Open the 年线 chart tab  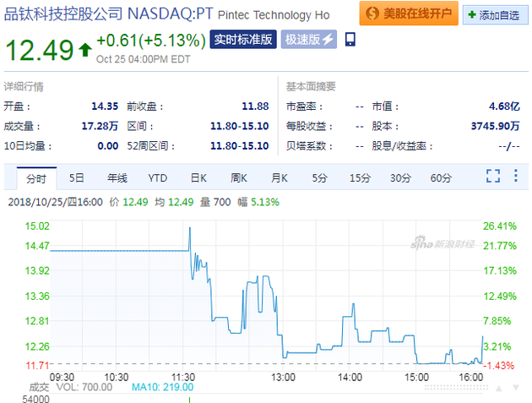(x=117, y=178)
